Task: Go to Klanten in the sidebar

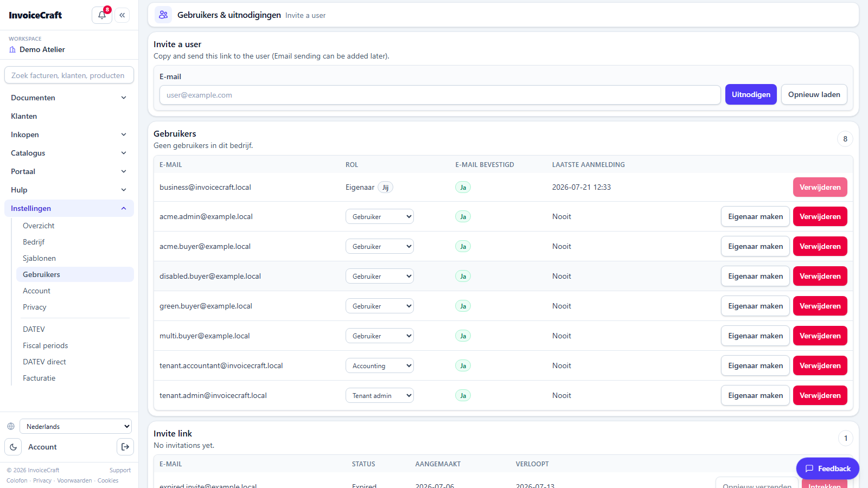Action: click(x=69, y=116)
